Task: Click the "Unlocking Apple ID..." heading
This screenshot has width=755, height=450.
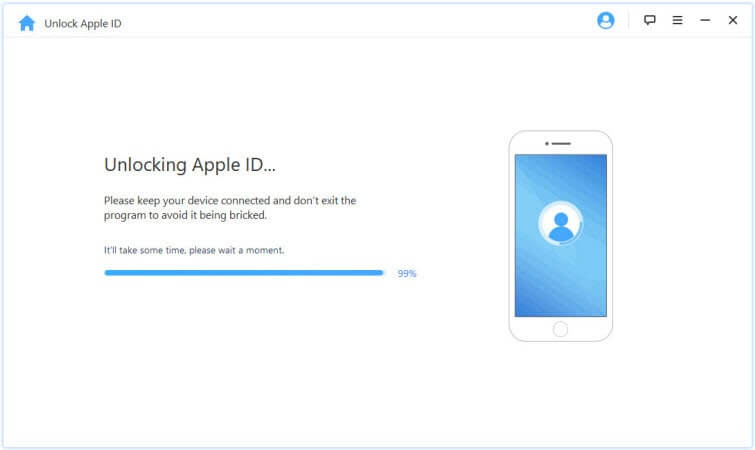Action: [190, 165]
